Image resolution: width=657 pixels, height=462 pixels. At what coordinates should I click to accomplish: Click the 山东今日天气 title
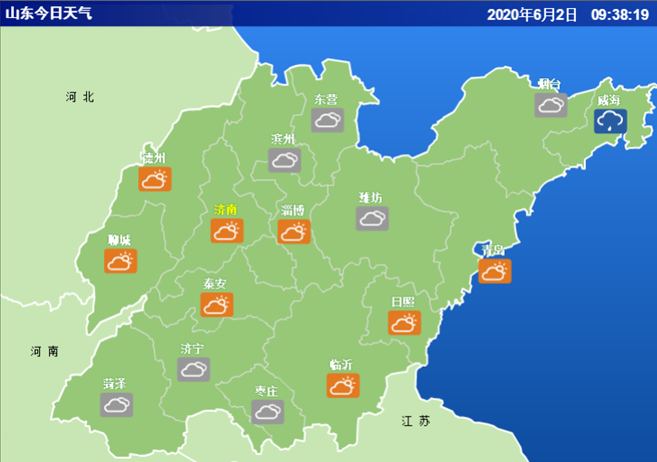tap(49, 13)
